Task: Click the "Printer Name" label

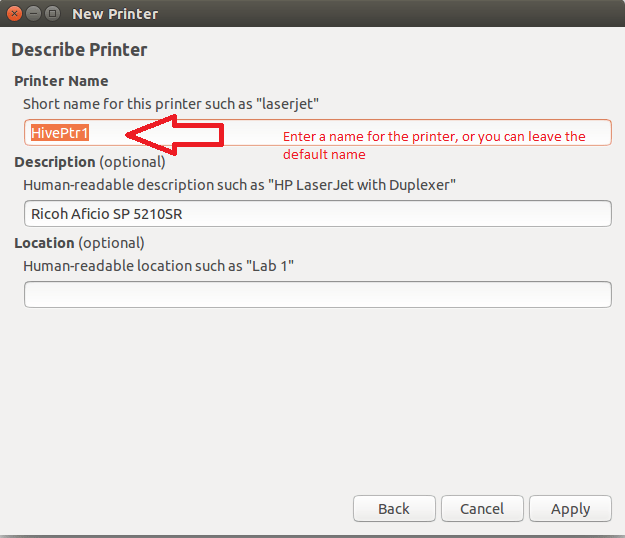Action: [x=61, y=81]
